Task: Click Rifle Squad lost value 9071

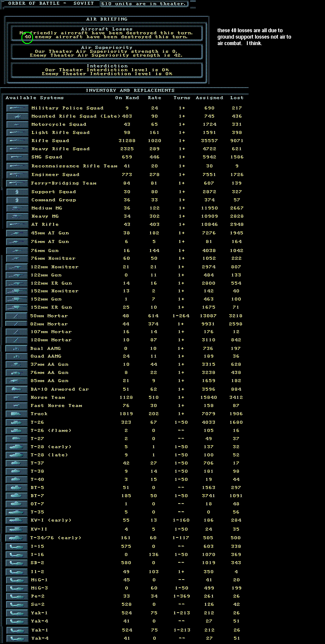Action: [x=237, y=141]
